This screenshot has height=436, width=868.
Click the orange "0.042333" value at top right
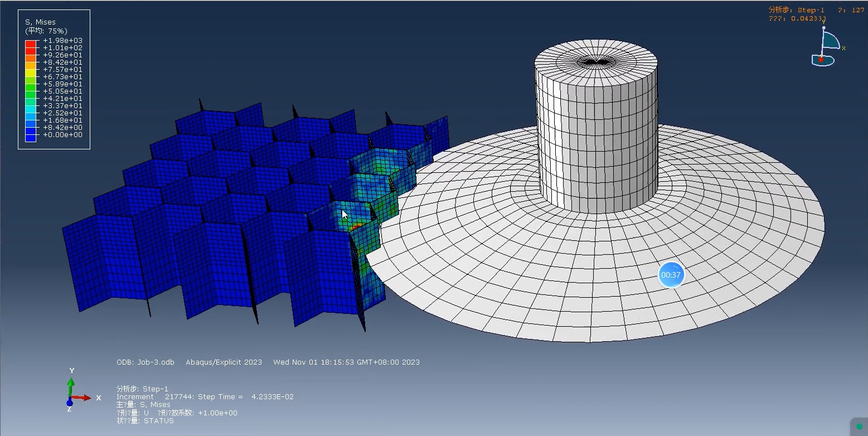(808, 18)
